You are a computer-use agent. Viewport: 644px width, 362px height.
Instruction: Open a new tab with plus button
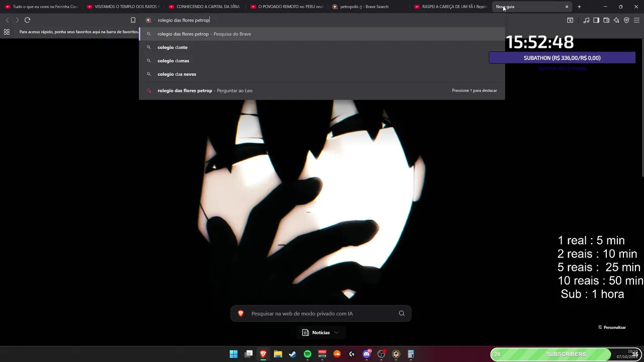[x=579, y=7]
